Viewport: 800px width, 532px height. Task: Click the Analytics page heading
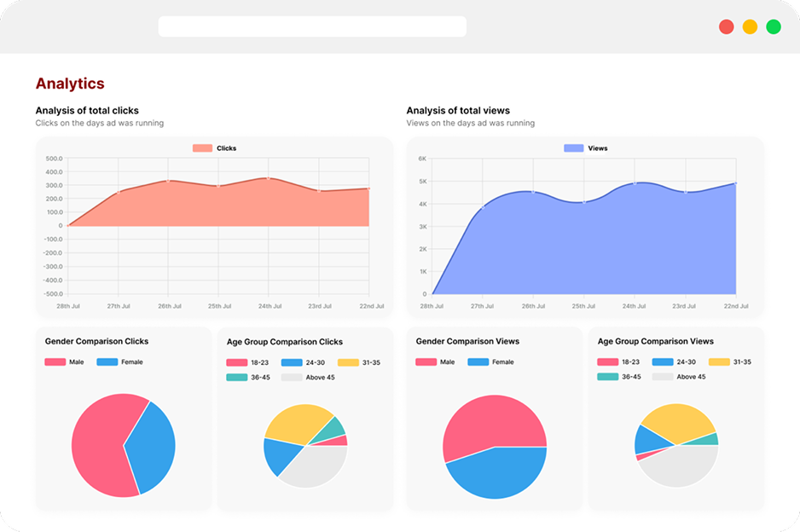70,84
